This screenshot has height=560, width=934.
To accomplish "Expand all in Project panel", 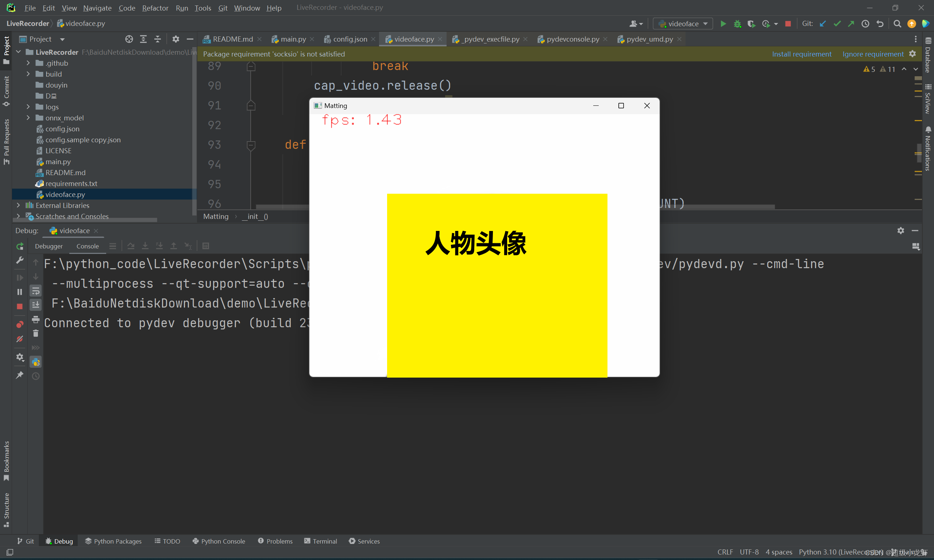I will 143,39.
